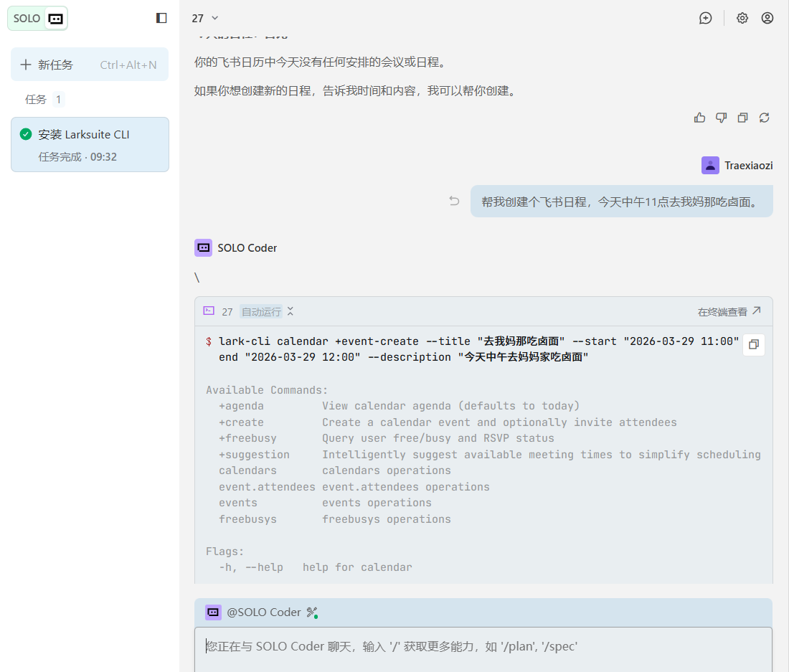The width and height of the screenshot is (789, 672).
Task: Toggle the SOLO mode switch
Action: pos(38,19)
